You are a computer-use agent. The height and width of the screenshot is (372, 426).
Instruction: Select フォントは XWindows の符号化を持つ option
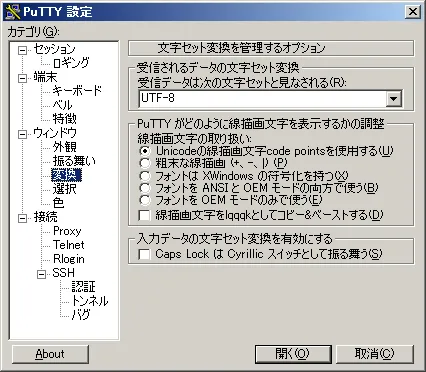click(x=145, y=176)
